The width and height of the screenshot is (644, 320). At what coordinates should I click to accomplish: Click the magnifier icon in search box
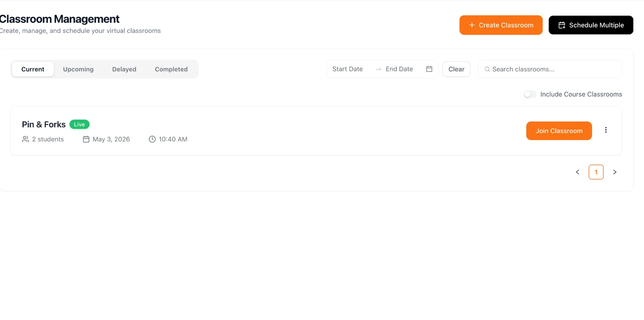click(x=487, y=69)
